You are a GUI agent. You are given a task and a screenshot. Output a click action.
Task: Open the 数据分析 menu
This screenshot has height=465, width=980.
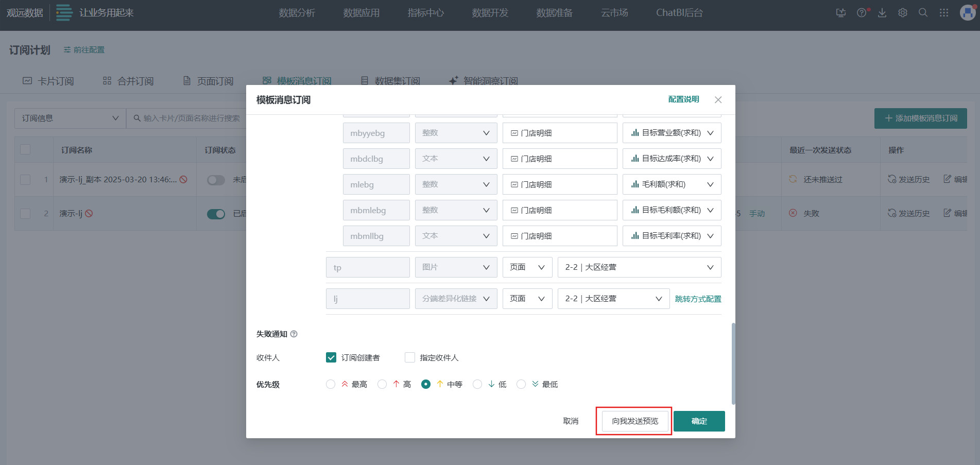point(297,13)
